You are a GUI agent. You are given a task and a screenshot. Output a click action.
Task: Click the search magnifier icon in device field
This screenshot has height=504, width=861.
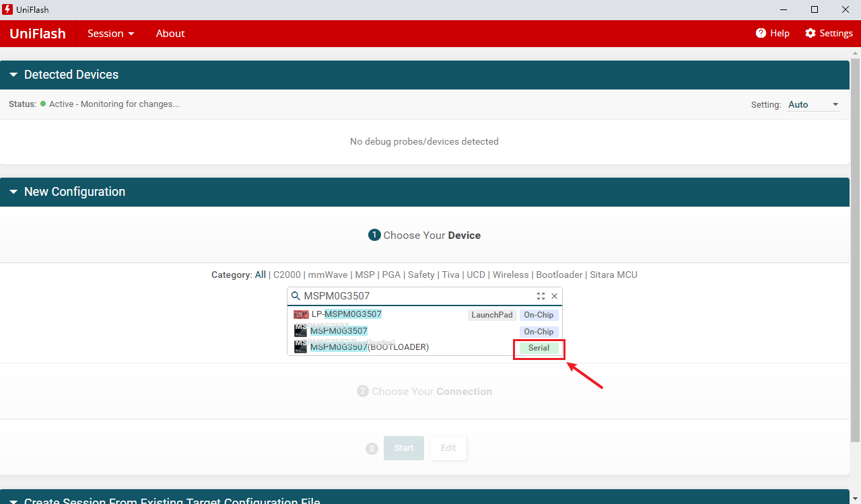tap(296, 296)
